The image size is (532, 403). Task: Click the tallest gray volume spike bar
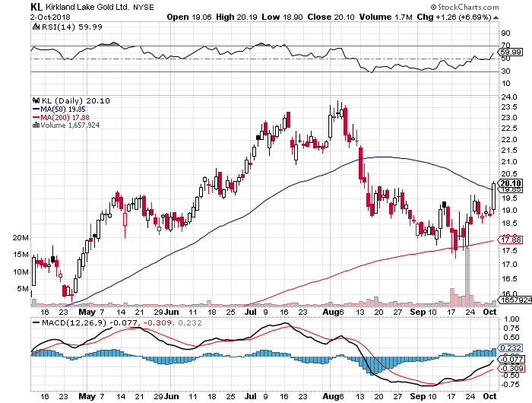(467, 277)
